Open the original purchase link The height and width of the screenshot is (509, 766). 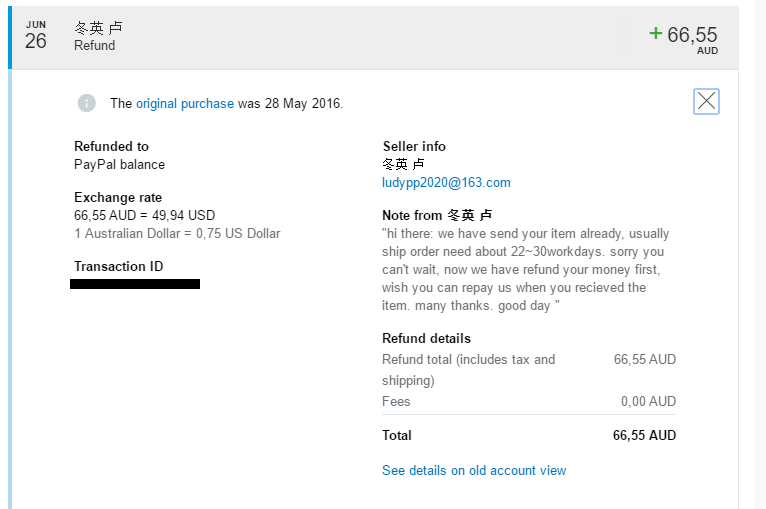coord(185,104)
